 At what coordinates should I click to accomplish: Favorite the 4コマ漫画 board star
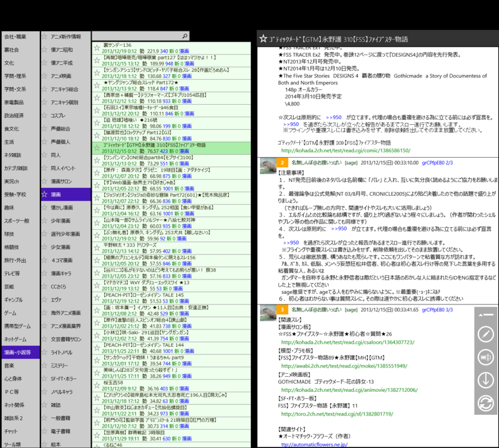click(x=44, y=260)
